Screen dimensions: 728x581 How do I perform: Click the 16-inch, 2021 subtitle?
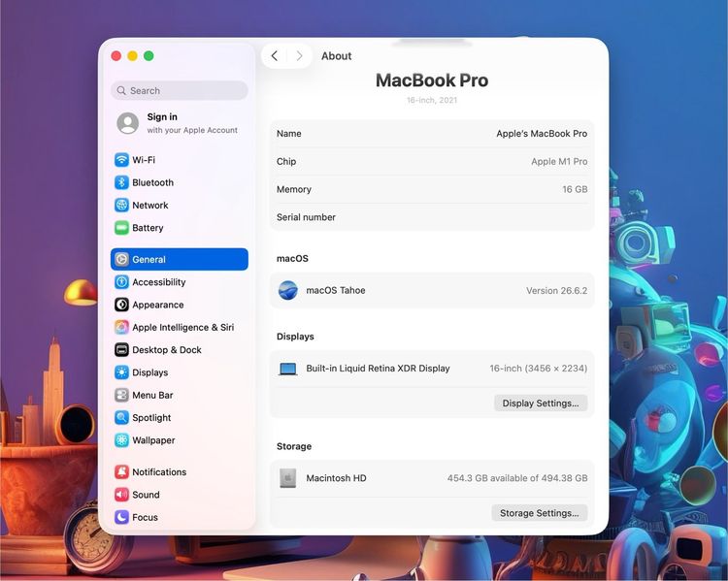click(x=432, y=100)
